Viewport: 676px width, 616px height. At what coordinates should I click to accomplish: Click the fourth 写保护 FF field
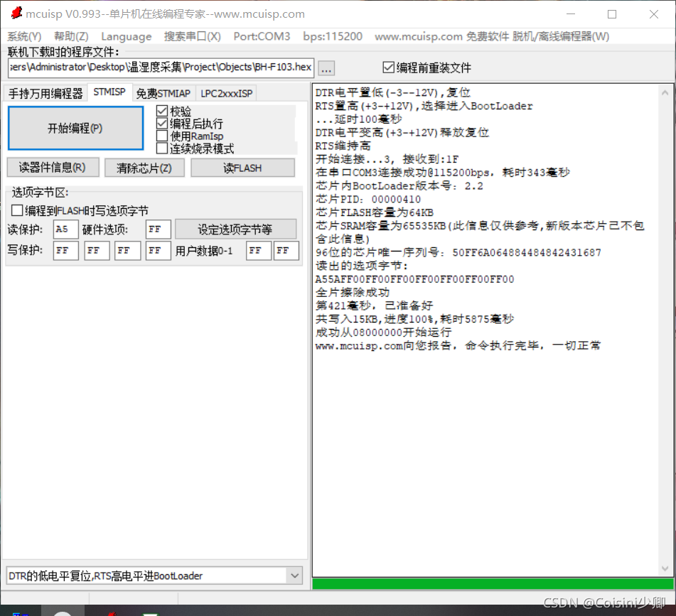(x=159, y=250)
